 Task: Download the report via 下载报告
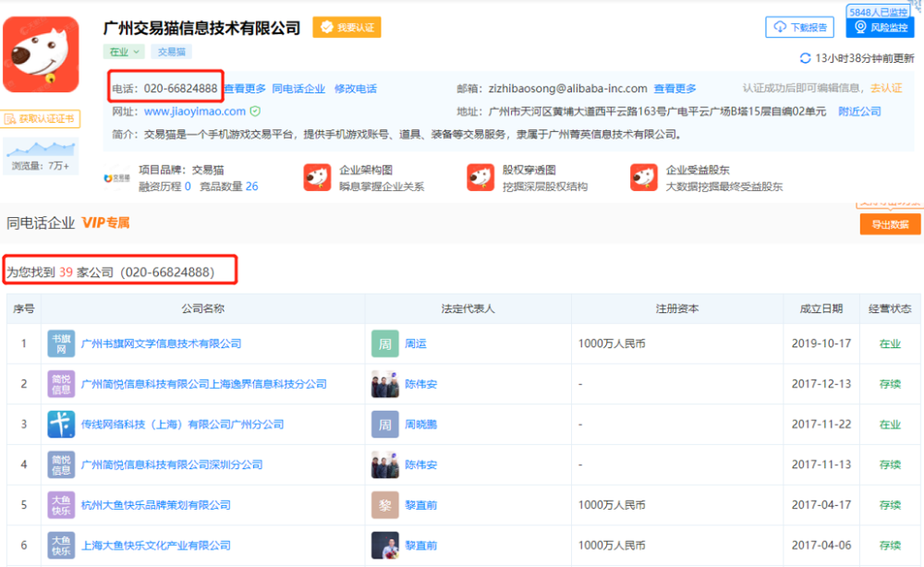pos(800,27)
